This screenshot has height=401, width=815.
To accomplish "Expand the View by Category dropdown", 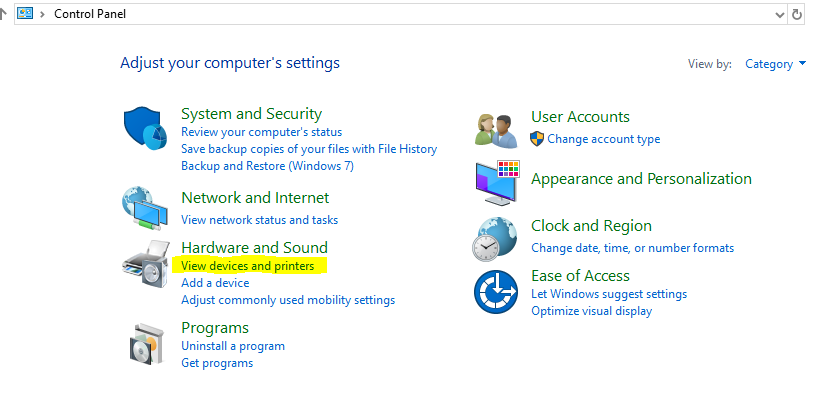I will [x=775, y=64].
